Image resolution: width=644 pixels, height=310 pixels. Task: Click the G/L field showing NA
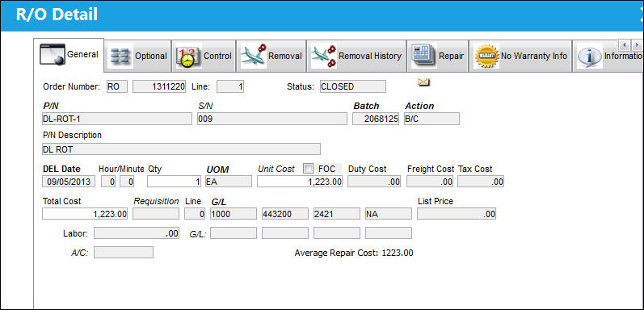388,213
